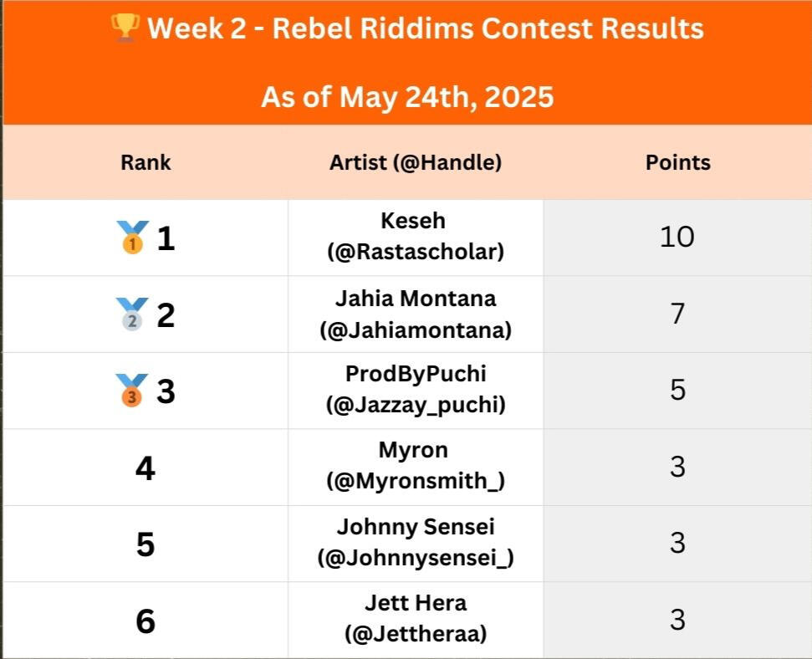Click the bronze third-place medal icon
The height and width of the screenshot is (659, 812).
tap(131, 391)
